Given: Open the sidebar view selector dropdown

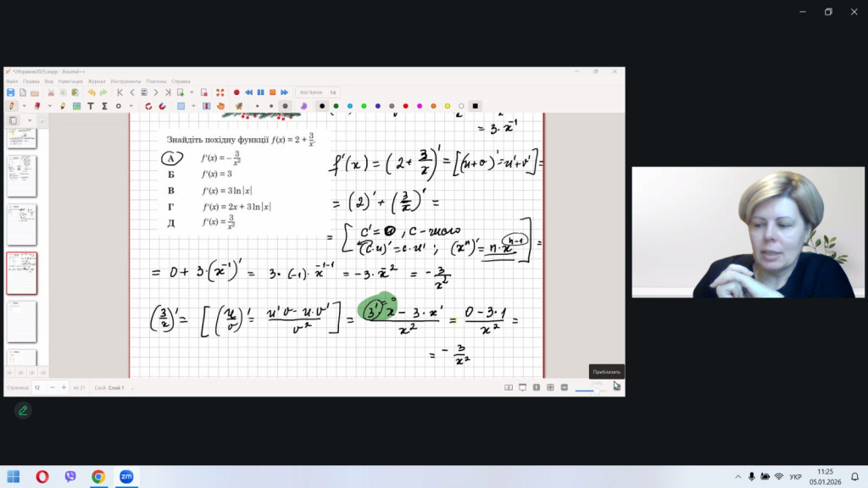Looking at the screenshot, I should point(29,120).
